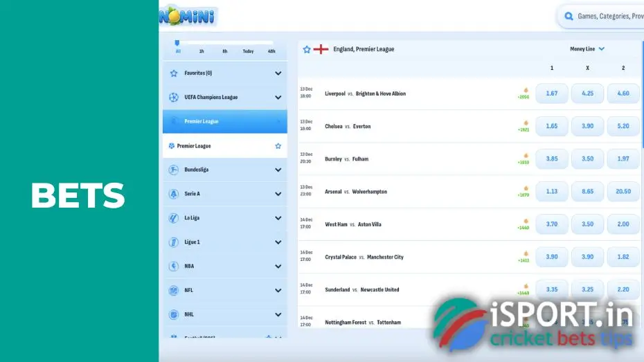This screenshot has width=644, height=362.
Task: Click the Favorites star icon in sidebar
Action: coord(174,73)
